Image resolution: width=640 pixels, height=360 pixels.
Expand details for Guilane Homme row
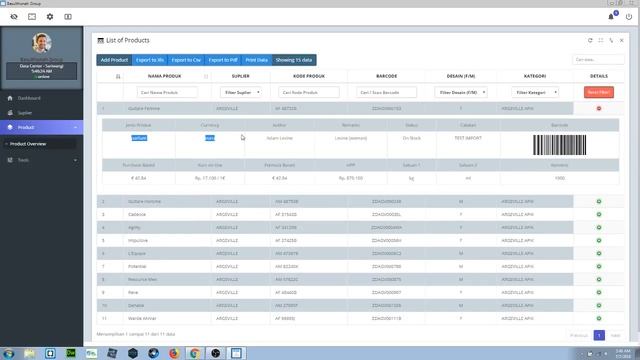(599, 202)
